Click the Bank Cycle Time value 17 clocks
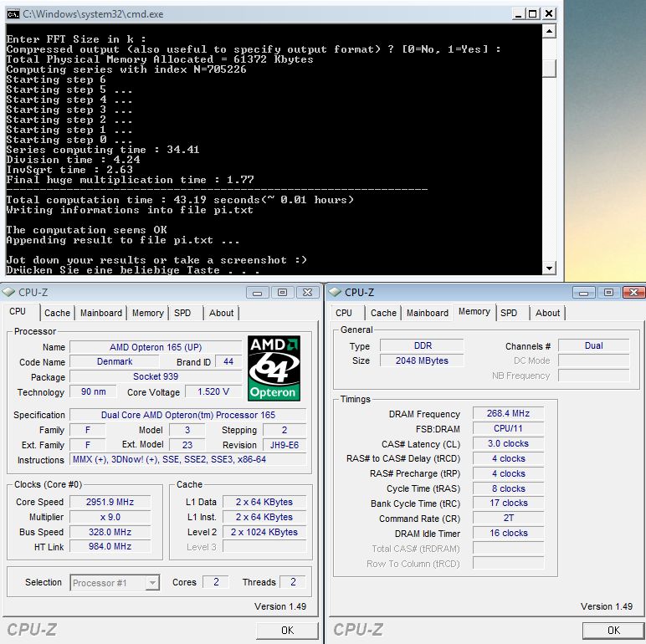Viewport: 646px width, 644px height. (x=508, y=503)
